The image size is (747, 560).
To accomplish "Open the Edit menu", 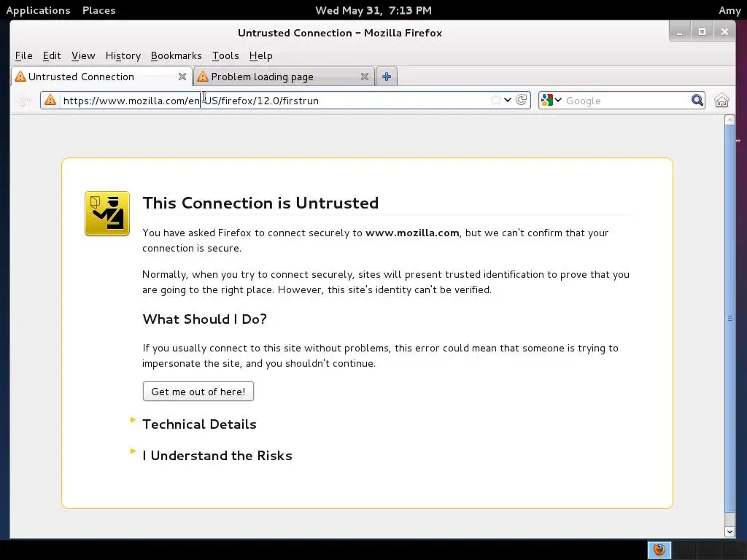I will coord(52,55).
